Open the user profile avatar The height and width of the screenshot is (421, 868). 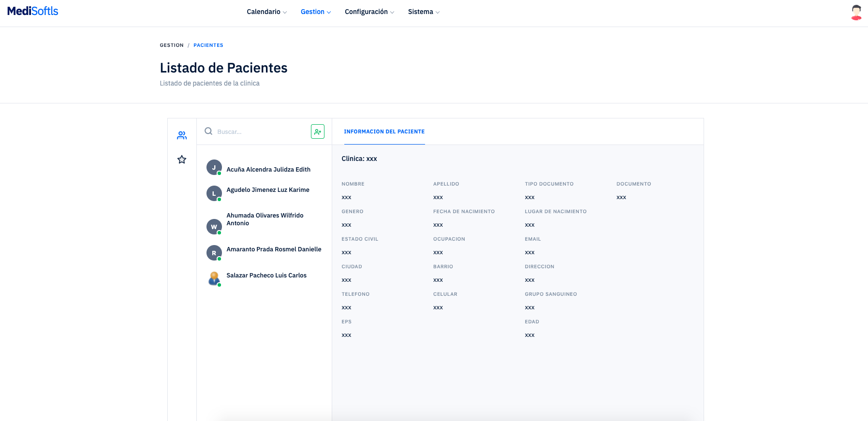coord(856,13)
